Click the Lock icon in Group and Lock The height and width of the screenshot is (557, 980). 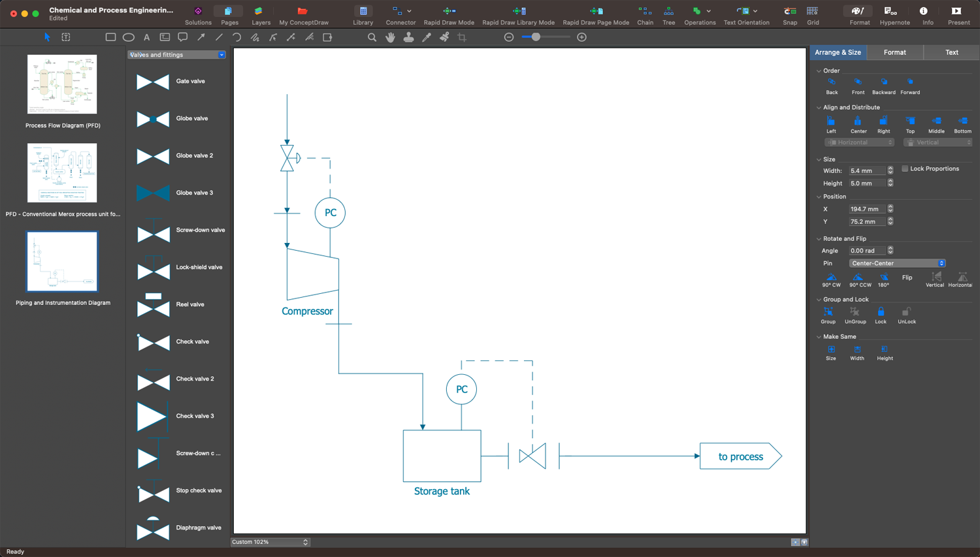[x=881, y=312]
